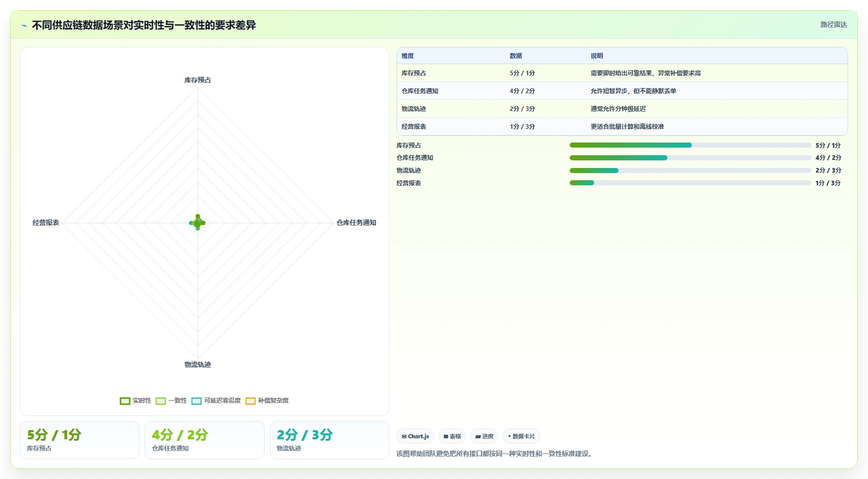Screen dimensions: 868x479
Task: Click the 数据 column header
Action: coord(516,56)
